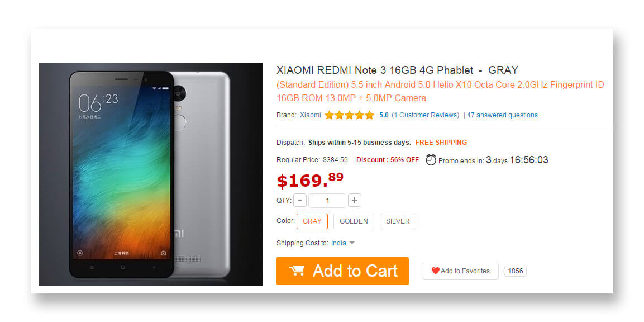The height and width of the screenshot is (322, 644).
Task: Click the alarm clock promo timer icon
Action: [x=431, y=159]
